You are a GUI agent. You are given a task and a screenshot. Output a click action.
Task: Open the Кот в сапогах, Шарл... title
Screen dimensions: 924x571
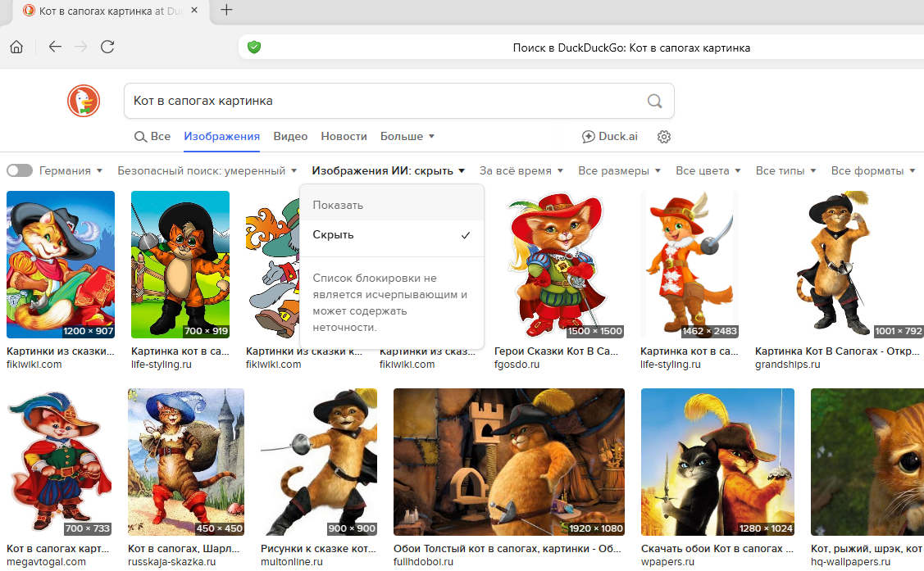click(184, 549)
